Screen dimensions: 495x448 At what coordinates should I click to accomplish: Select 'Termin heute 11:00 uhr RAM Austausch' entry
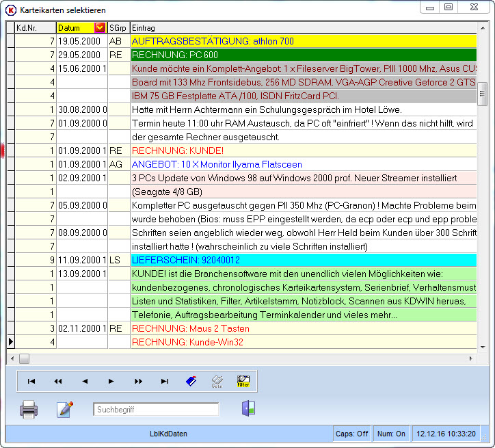coord(304,123)
